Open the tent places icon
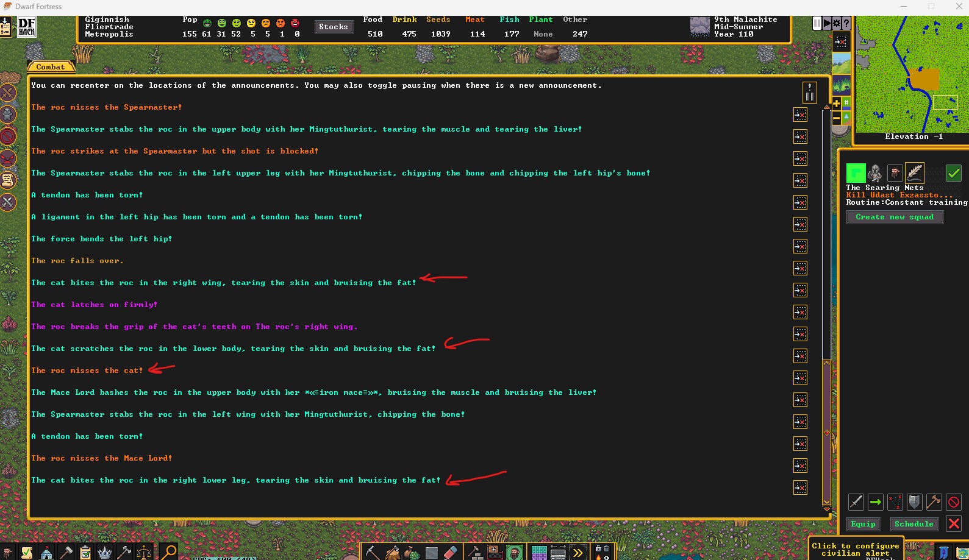969x560 pixels. coord(46,553)
